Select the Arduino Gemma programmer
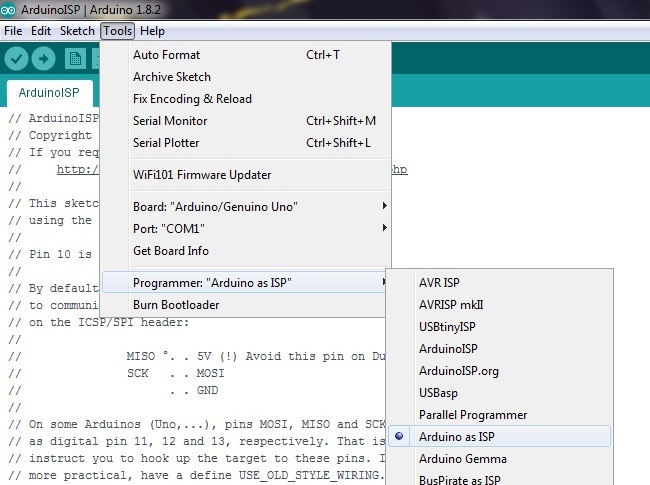The width and height of the screenshot is (650, 485). point(500,458)
